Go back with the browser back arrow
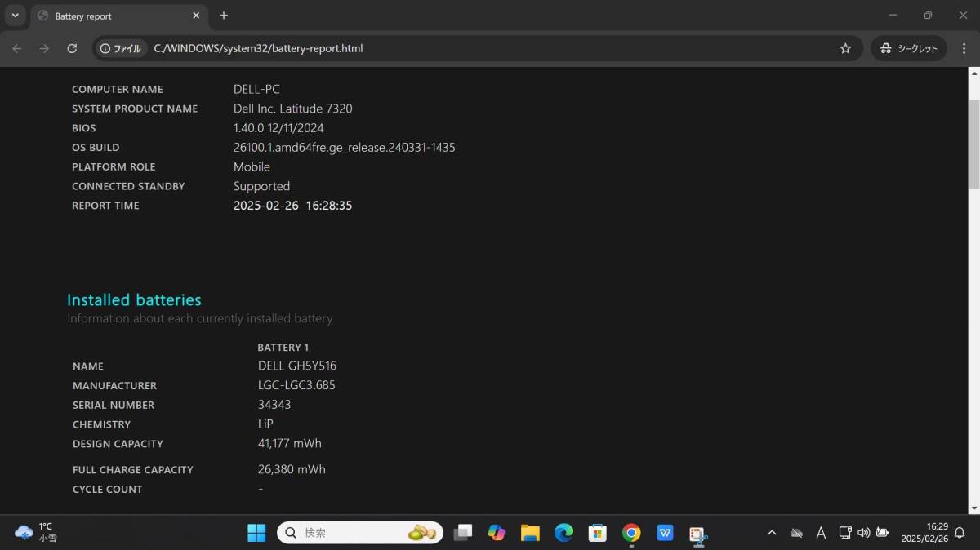The width and height of the screenshot is (980, 550). click(17, 48)
